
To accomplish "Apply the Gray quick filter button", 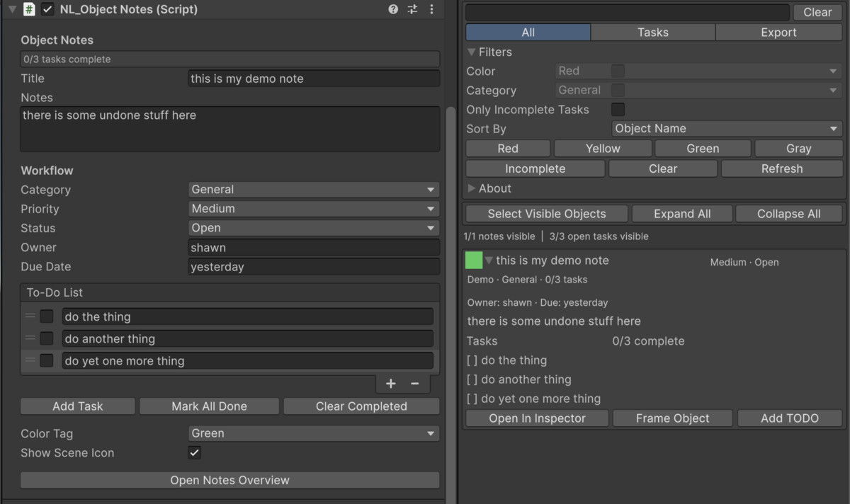I will pyautogui.click(x=798, y=149).
